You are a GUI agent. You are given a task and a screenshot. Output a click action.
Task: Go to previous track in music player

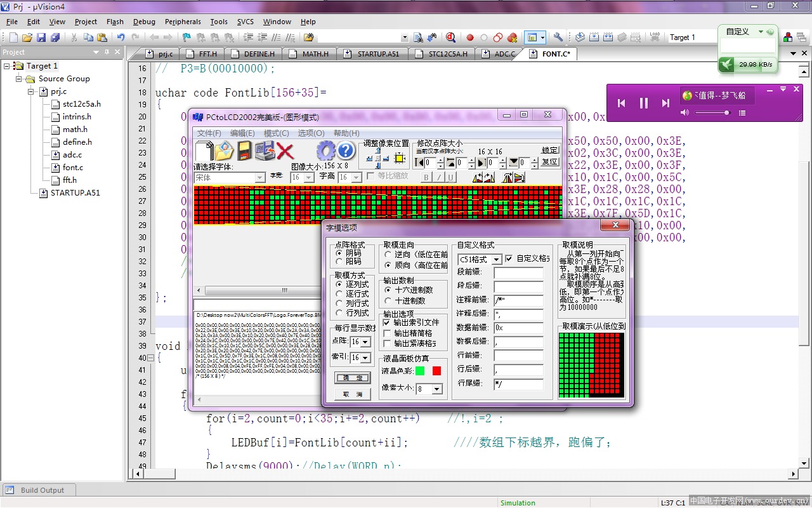[622, 103]
